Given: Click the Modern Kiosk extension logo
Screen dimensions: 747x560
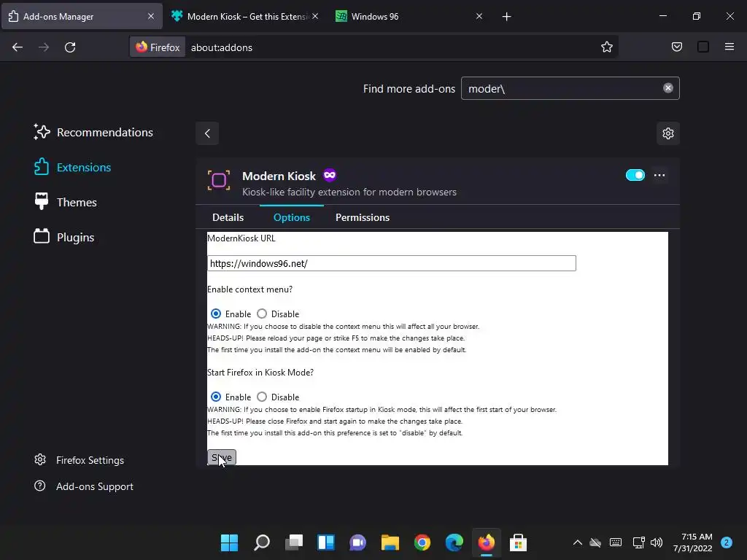Looking at the screenshot, I should pyautogui.click(x=219, y=181).
